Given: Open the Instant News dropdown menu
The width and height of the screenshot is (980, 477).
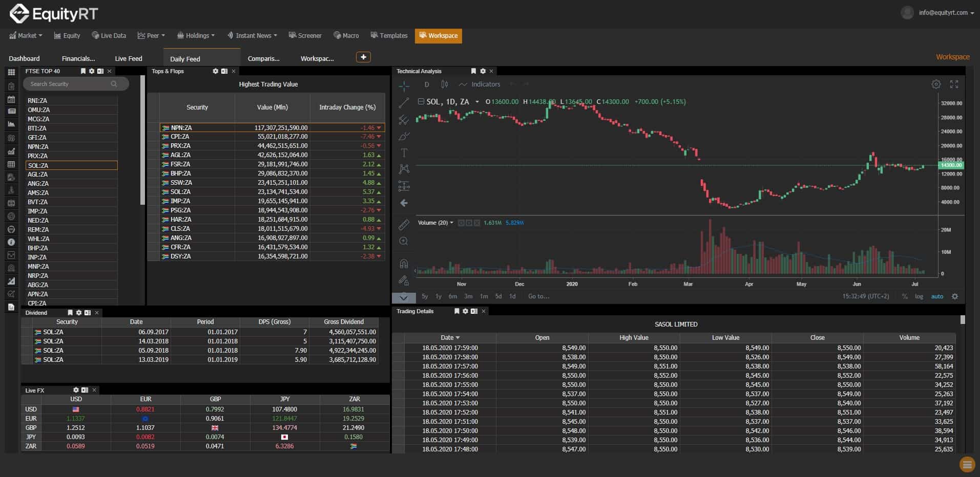Looking at the screenshot, I should (252, 36).
